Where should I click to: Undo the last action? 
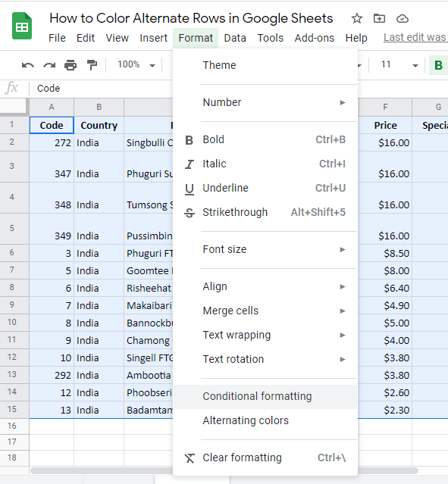click(x=28, y=65)
